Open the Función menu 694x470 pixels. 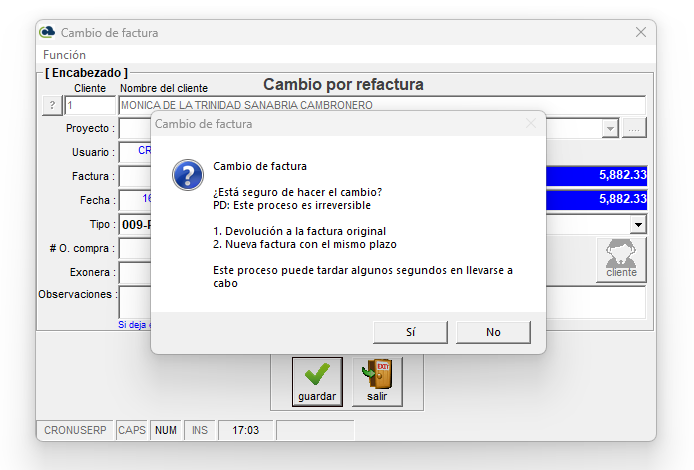point(64,55)
